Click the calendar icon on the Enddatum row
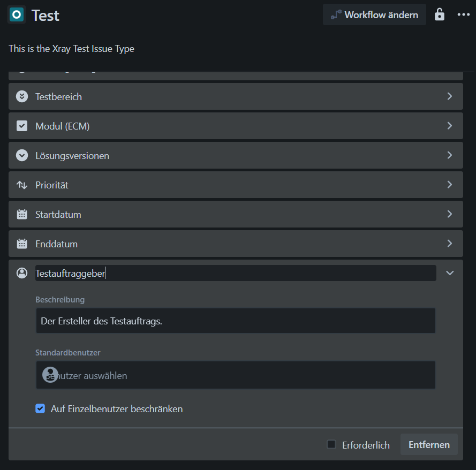The height and width of the screenshot is (470, 476). 21,244
